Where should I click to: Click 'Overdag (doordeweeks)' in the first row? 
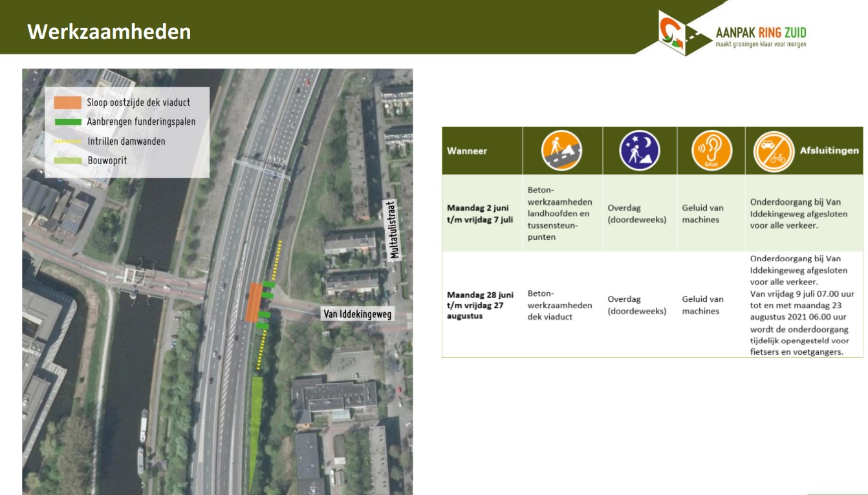pos(637,214)
